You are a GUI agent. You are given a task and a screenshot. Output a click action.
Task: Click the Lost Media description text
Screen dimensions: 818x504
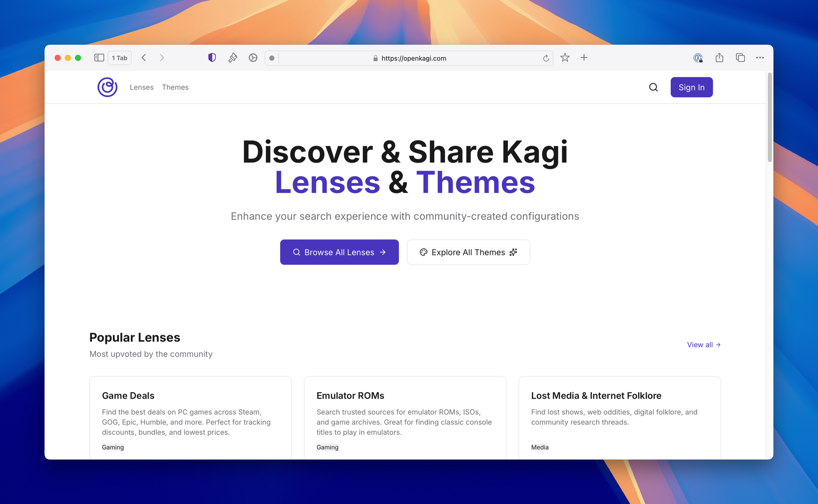(614, 417)
